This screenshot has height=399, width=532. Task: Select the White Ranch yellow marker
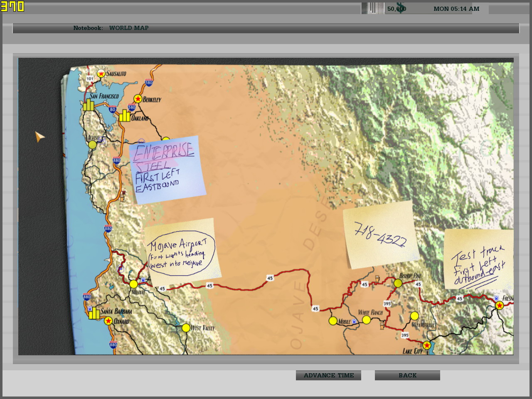point(366,320)
